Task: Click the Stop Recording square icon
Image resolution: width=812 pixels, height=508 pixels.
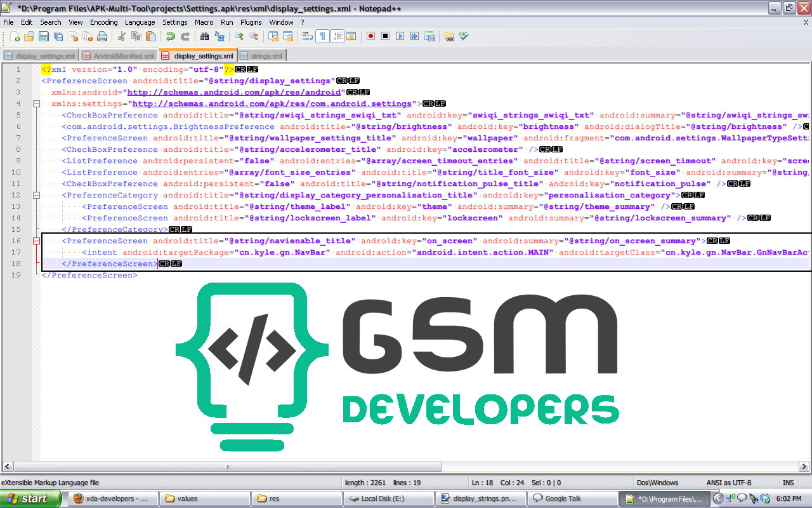Action: click(386, 36)
